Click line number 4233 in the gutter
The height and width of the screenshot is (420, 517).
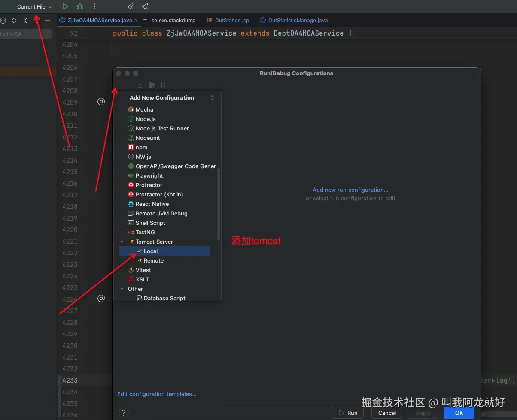[70, 380]
